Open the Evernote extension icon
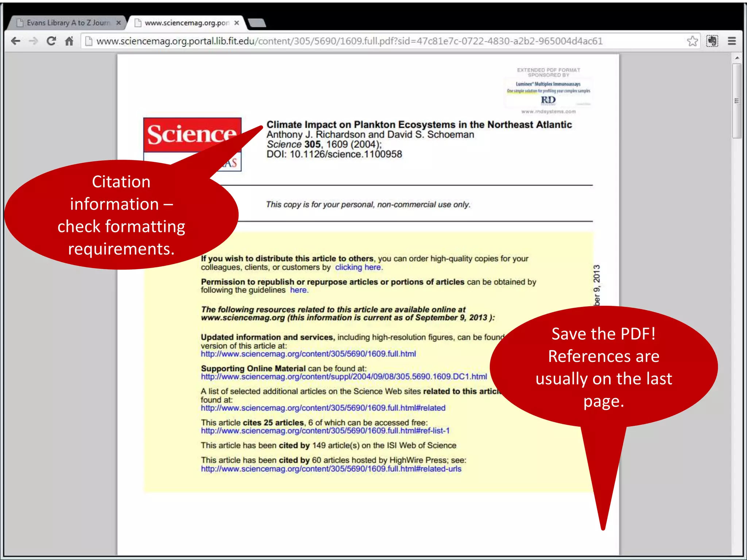This screenshot has width=747, height=560. [x=712, y=41]
